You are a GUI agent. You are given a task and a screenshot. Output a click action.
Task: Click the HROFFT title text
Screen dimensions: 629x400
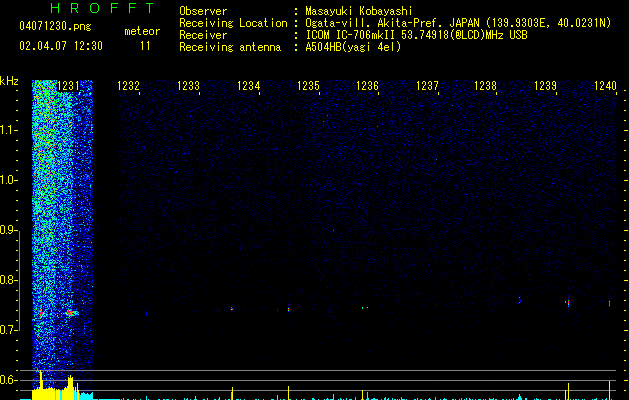(x=102, y=8)
